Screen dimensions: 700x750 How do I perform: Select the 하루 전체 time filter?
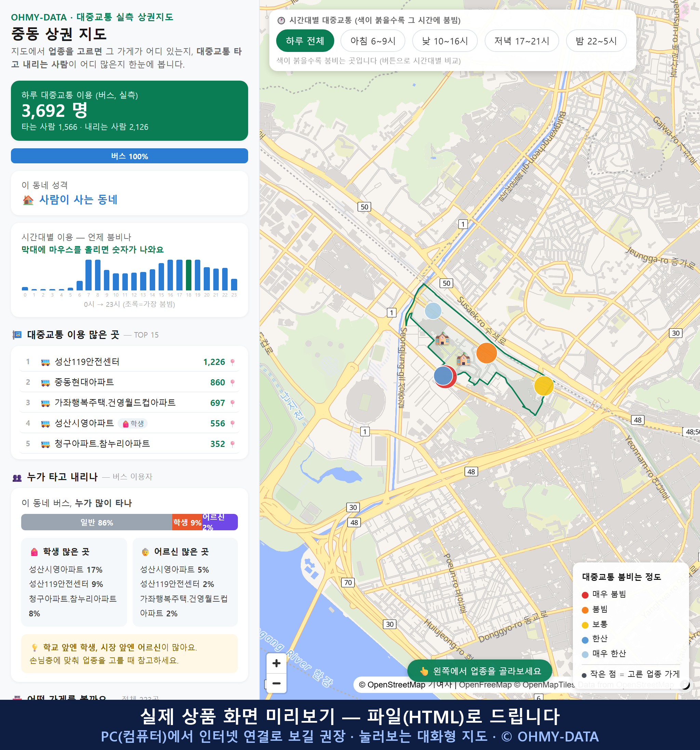pyautogui.click(x=305, y=41)
